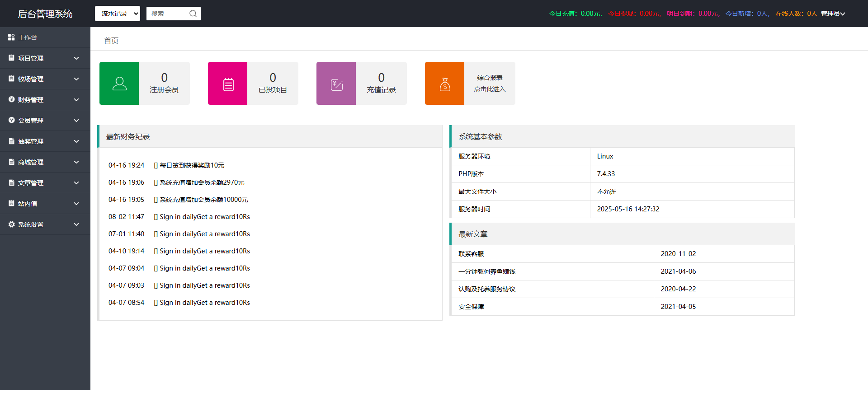Click the 工作台 dashboard icon in sidebar
This screenshot has height=397, width=868.
point(11,37)
